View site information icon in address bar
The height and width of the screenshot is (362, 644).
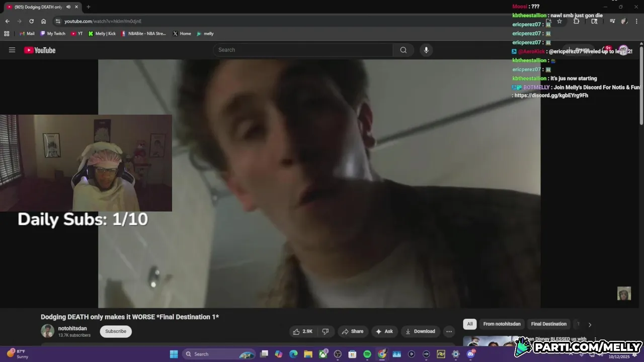(58, 21)
